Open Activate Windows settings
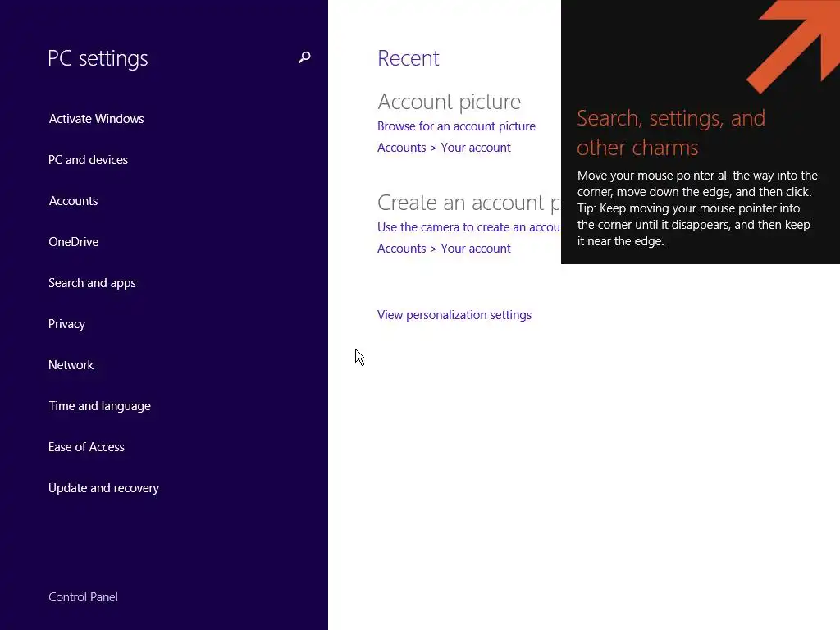 (97, 119)
